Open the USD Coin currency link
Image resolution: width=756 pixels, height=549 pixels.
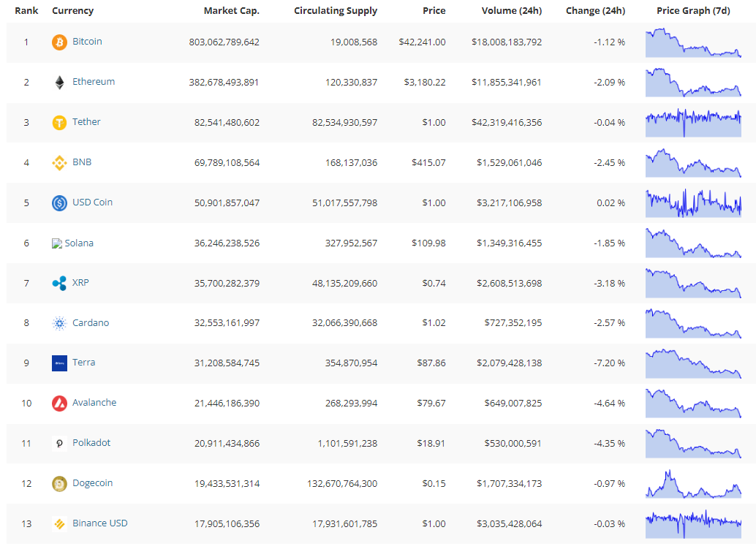tap(93, 202)
